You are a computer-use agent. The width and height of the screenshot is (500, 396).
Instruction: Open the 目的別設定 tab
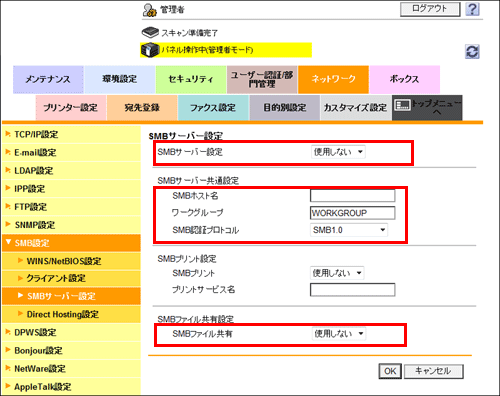(x=285, y=108)
